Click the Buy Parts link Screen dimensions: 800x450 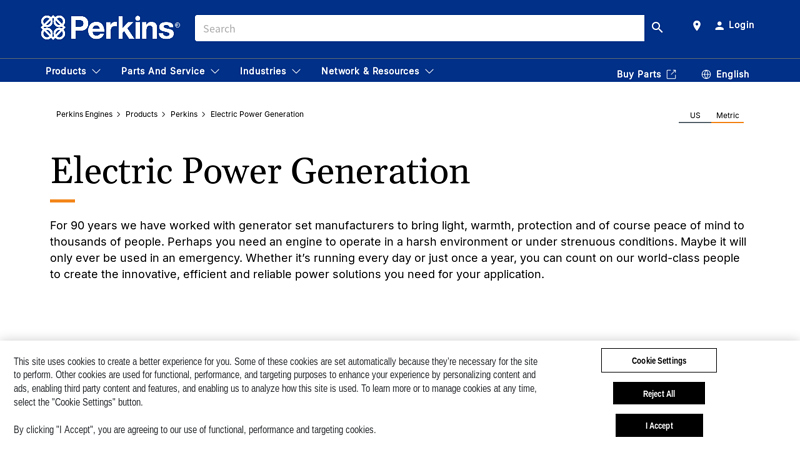click(639, 74)
